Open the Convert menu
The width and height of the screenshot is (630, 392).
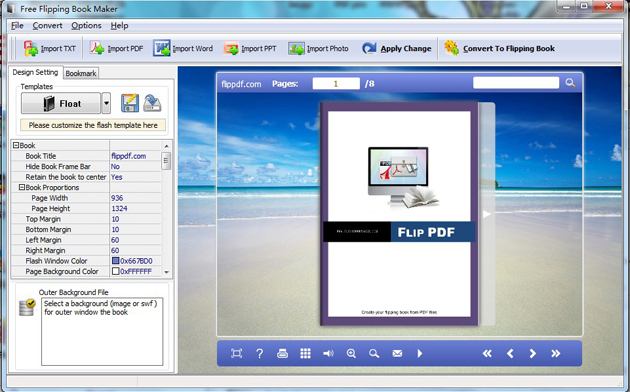47,26
